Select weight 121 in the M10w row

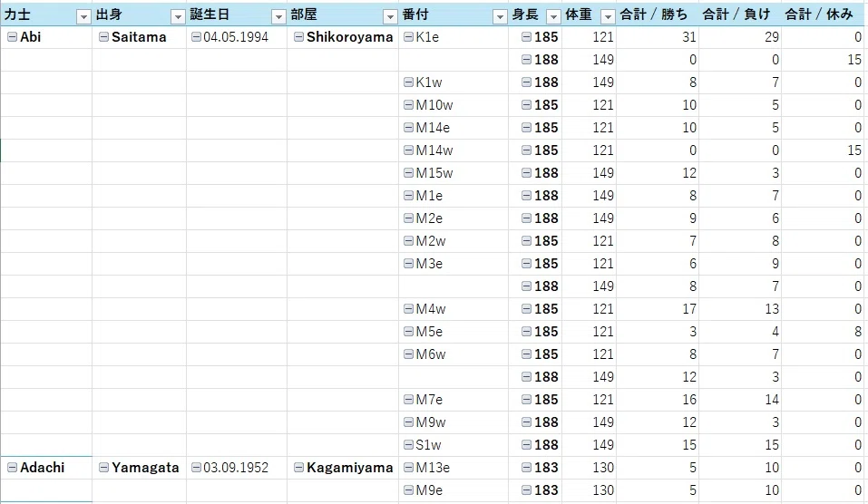589,105
